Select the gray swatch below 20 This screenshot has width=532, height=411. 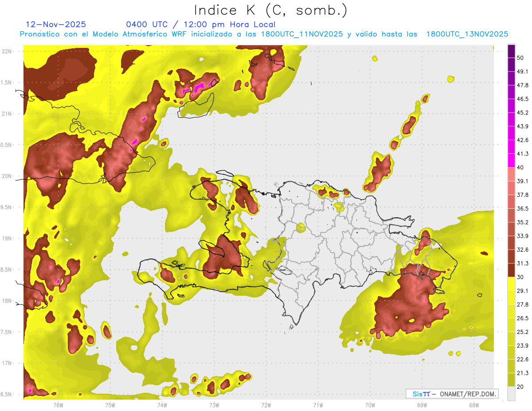click(511, 393)
